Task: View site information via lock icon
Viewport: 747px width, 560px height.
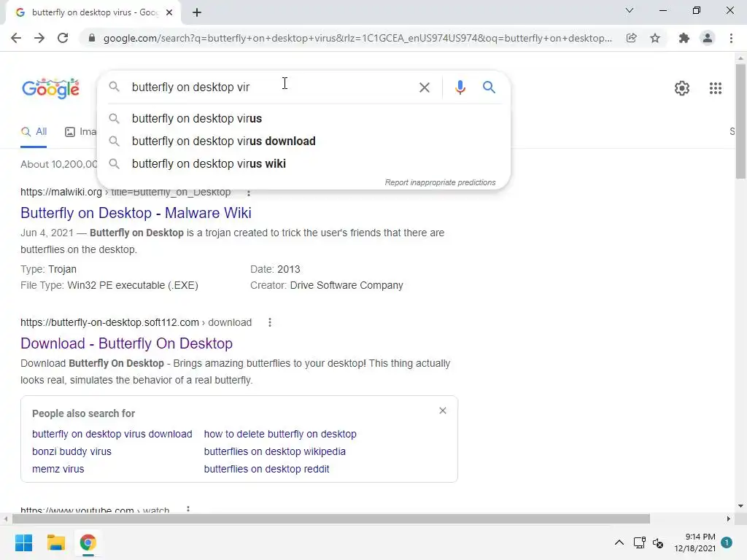Action: click(x=92, y=38)
